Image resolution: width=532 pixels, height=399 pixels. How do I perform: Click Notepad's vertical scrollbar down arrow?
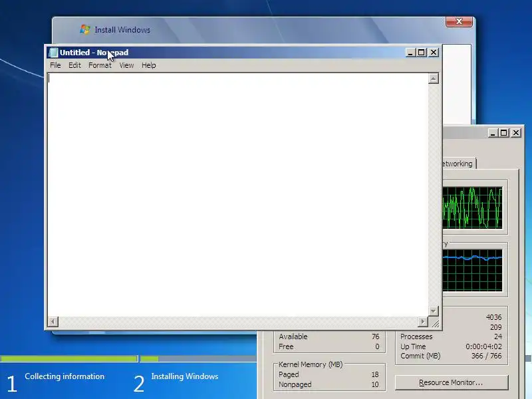(x=434, y=311)
